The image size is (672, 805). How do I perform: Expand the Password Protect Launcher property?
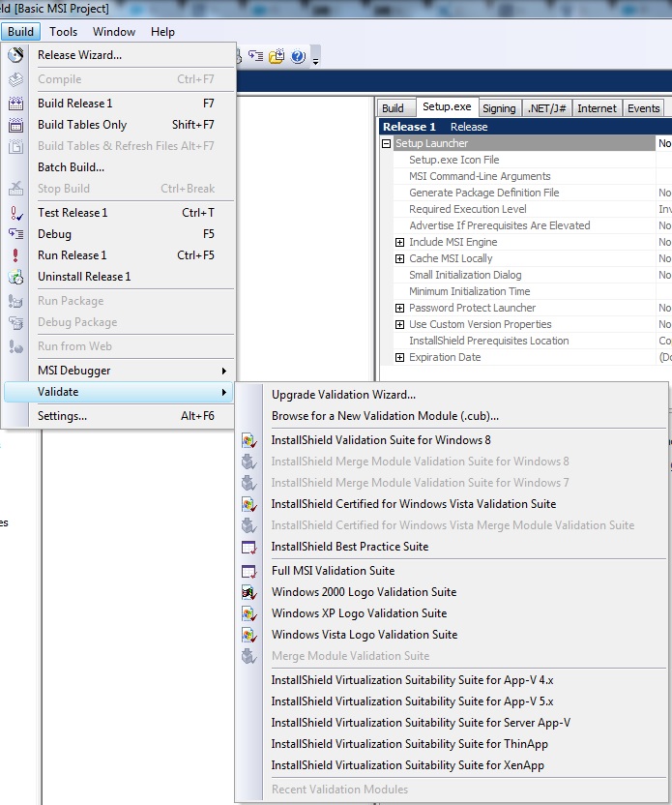pos(399,308)
